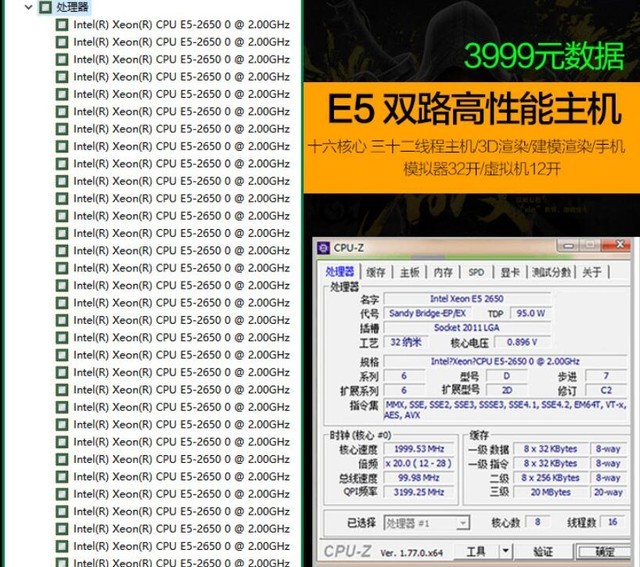The width and height of the screenshot is (640, 567).
Task: Select the first Intel Xeon E5-2650 tree entry
Action: point(181,25)
